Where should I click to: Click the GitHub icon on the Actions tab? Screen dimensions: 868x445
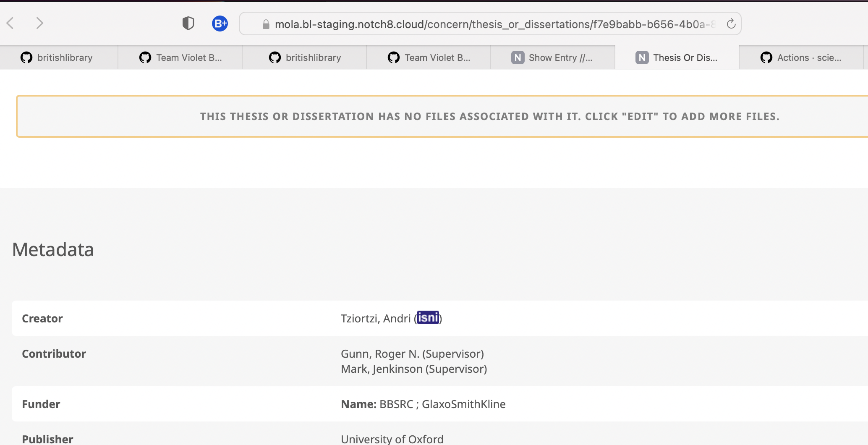coord(766,57)
